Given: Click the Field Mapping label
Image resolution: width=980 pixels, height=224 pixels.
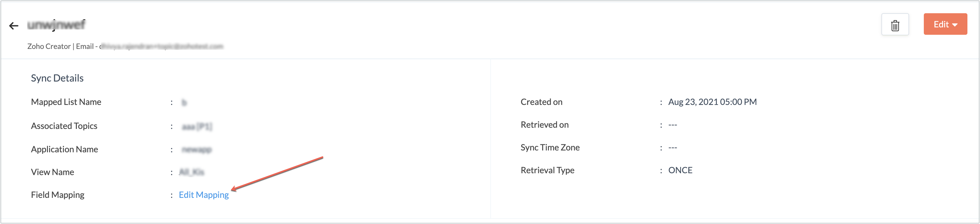Looking at the screenshot, I should point(58,195).
